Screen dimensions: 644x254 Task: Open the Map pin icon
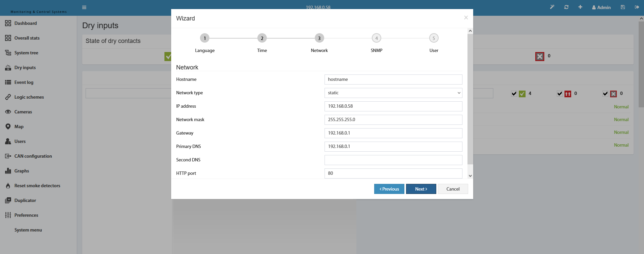coord(8,126)
